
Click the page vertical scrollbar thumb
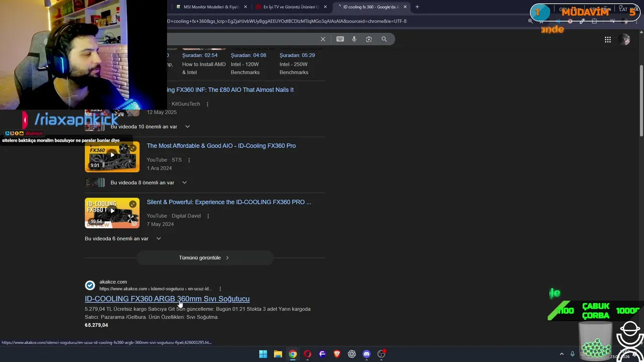coord(641,101)
